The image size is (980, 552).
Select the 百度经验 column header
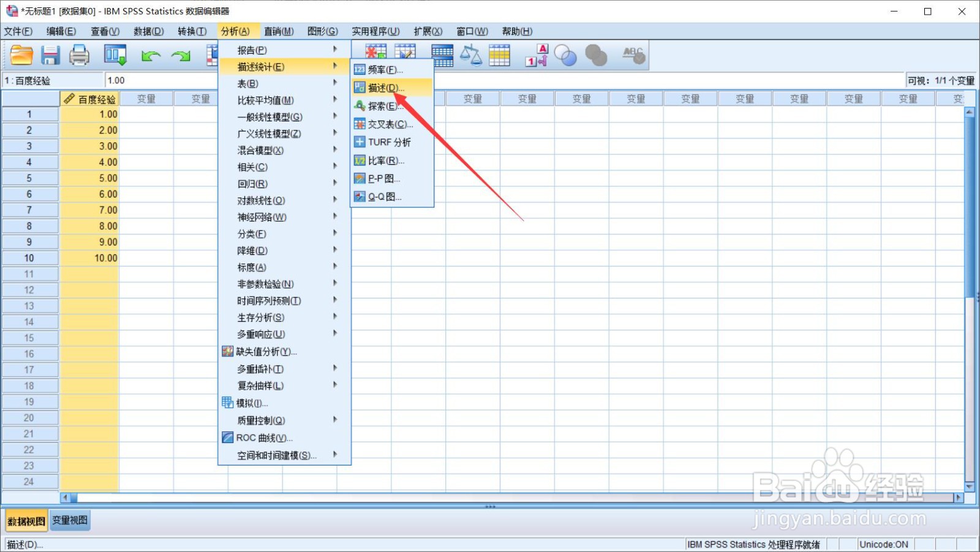[89, 99]
